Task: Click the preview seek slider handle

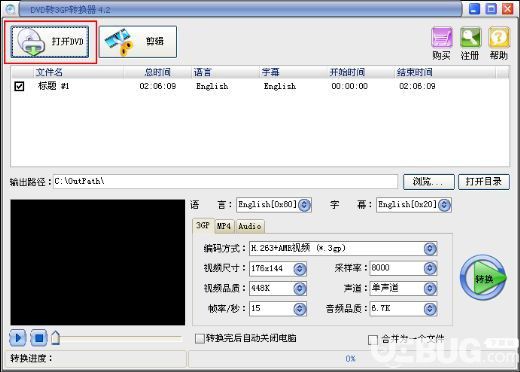Action: [55, 338]
